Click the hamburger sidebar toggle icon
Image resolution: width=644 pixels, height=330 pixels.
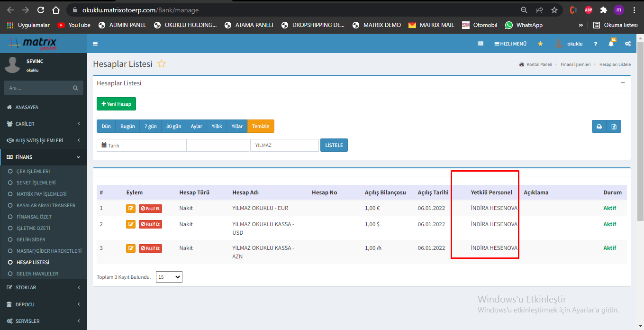(x=95, y=44)
